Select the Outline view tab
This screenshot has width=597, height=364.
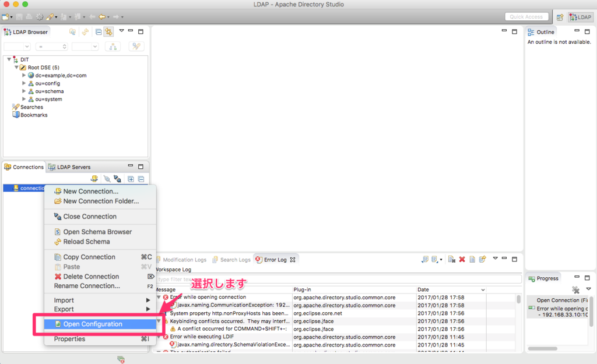[541, 32]
